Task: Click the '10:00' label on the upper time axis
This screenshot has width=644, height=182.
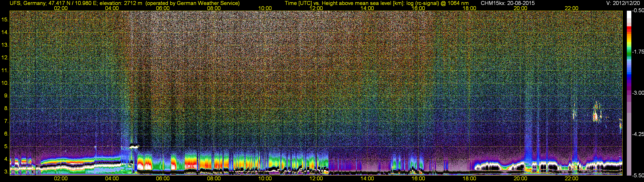Action: (x=265, y=8)
